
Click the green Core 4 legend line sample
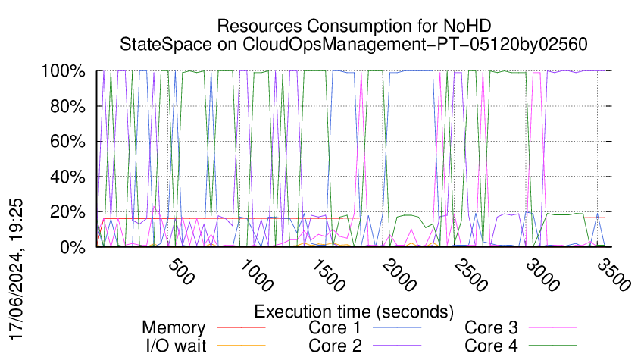553,345
